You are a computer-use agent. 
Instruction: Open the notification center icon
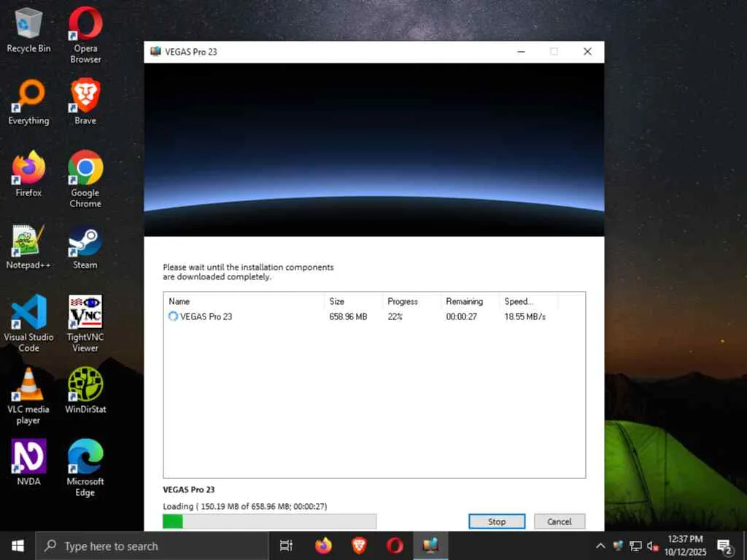724,546
